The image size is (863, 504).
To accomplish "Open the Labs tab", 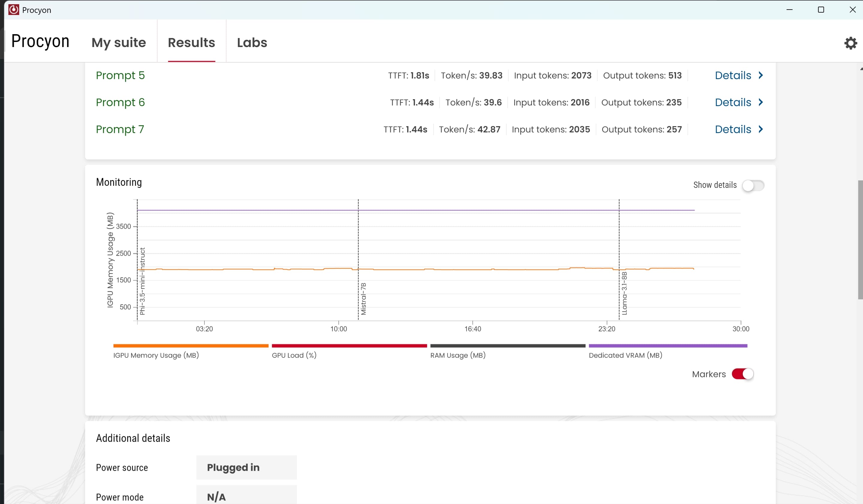I will (252, 43).
